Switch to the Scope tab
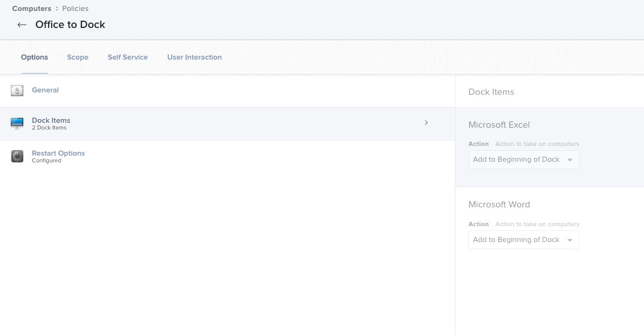Screen dimensions: 644x335 (x=78, y=58)
